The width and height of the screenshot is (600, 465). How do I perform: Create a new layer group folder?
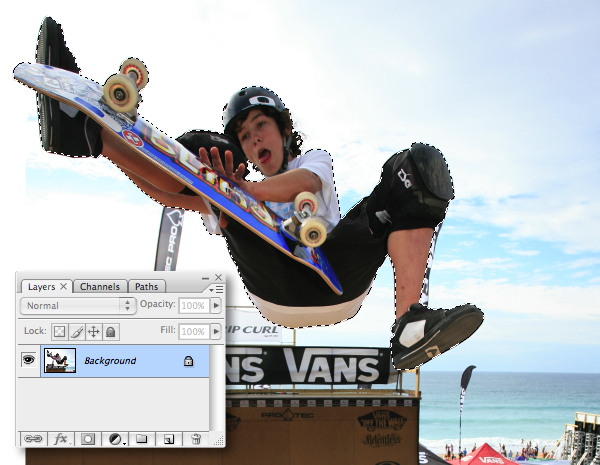pyautogui.click(x=142, y=439)
